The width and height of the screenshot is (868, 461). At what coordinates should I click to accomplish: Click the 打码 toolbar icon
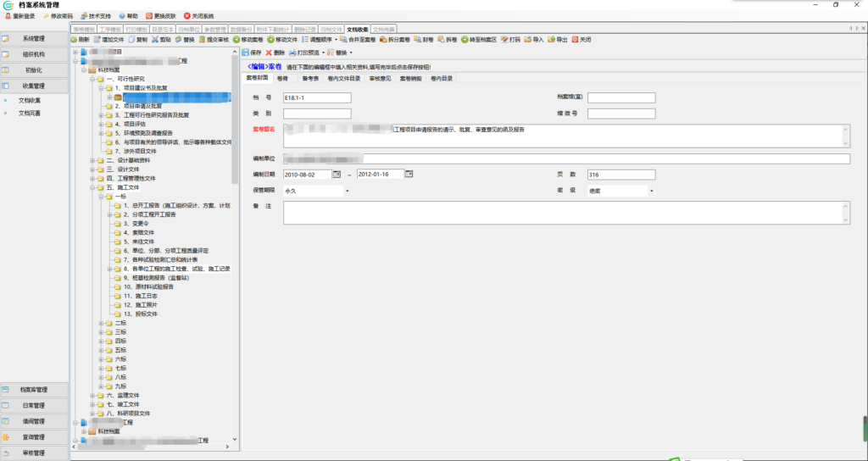[x=504, y=40]
